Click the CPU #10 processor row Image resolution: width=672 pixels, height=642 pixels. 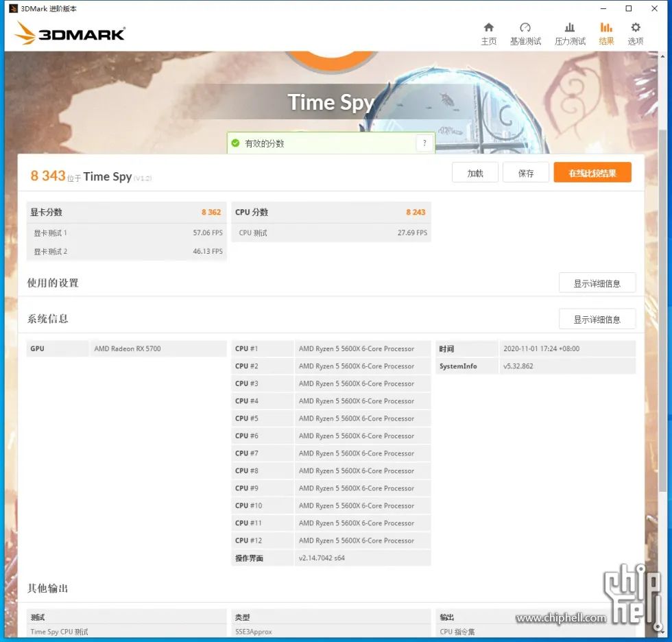[331, 506]
